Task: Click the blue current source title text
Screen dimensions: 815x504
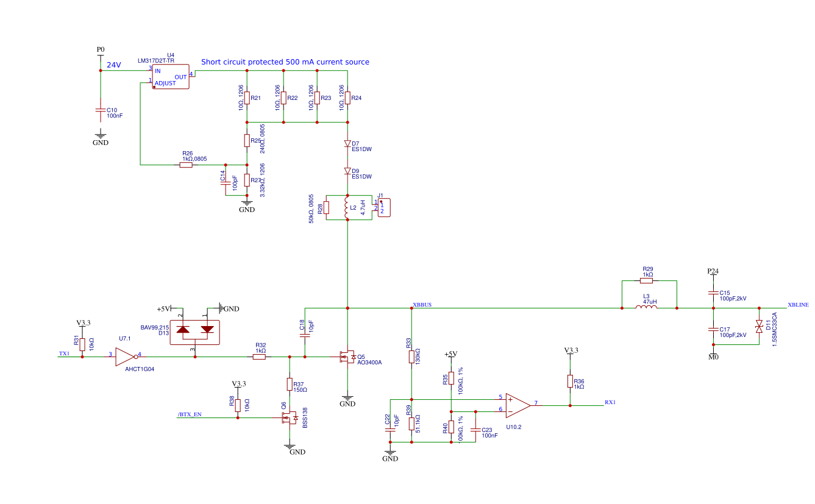Action: point(285,62)
